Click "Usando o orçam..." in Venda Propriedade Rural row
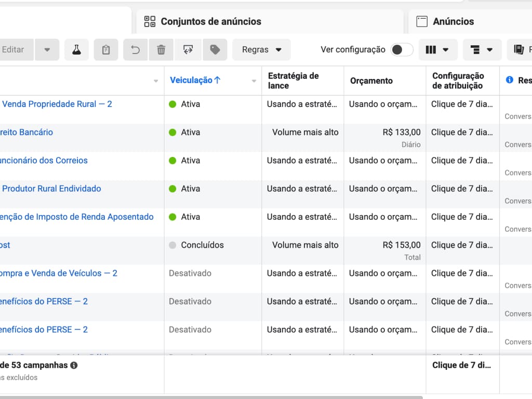532x399 pixels. (383, 104)
